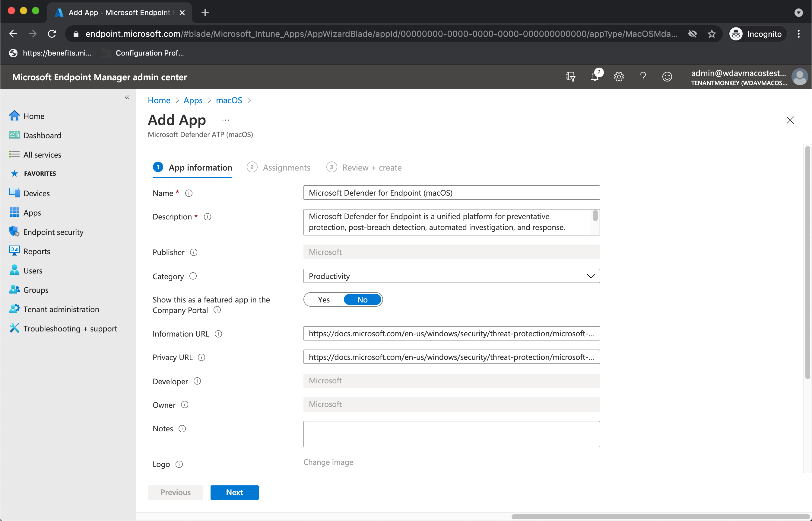The height and width of the screenshot is (521, 812).
Task: Select No on featured app toggle
Action: (362, 300)
